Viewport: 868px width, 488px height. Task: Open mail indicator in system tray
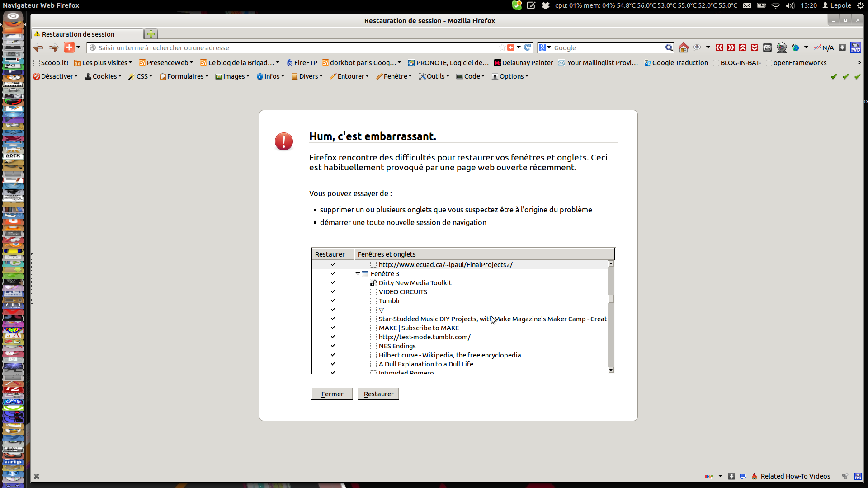747,5
